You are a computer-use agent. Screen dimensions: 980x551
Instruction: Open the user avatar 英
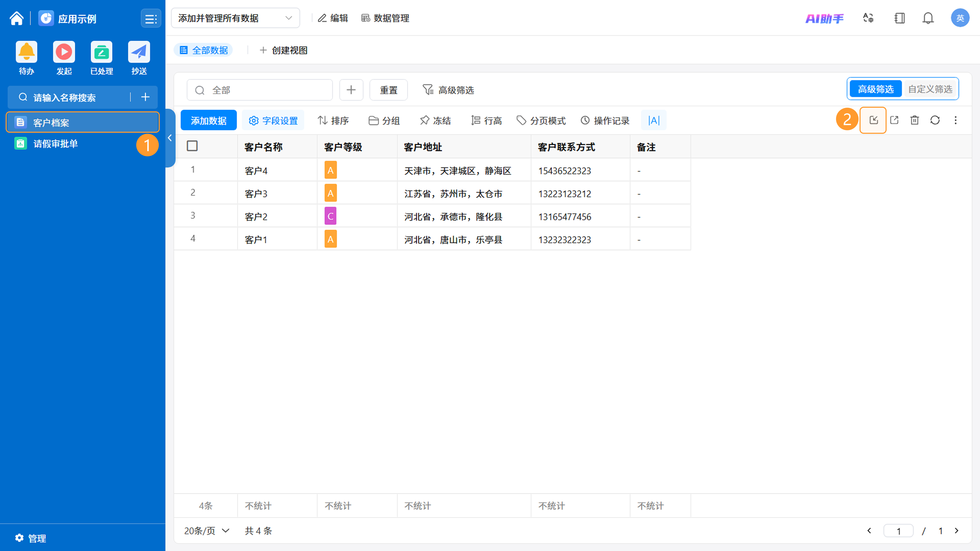click(960, 18)
